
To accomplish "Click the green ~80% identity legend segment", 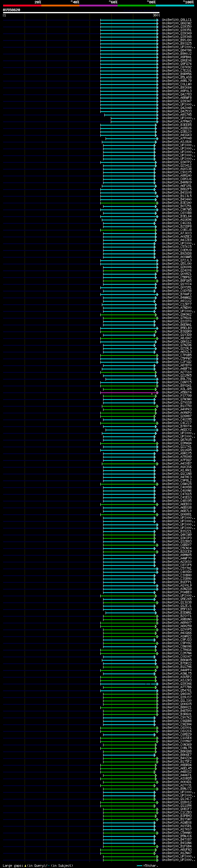I will click(x=137, y=6).
